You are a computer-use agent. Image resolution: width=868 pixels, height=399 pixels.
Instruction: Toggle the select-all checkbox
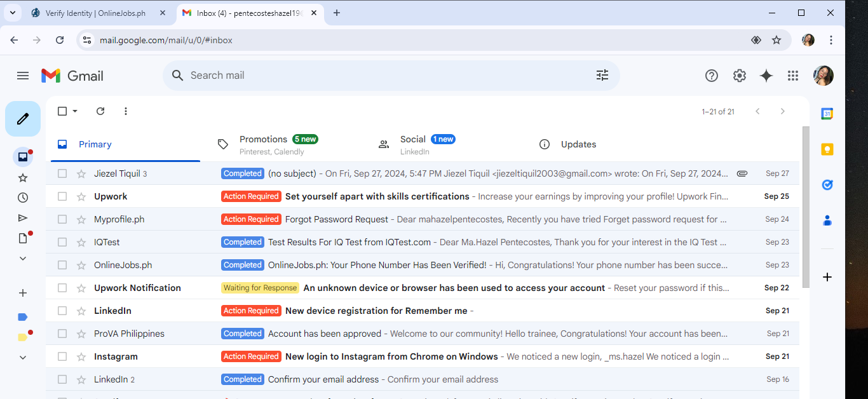tap(62, 111)
